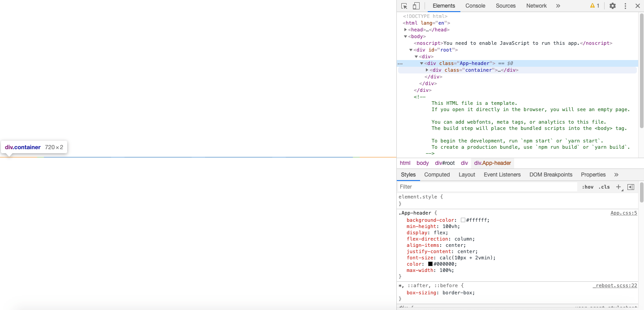644x310 pixels.
Task: Open the Properties pane tab
Action: (593, 175)
